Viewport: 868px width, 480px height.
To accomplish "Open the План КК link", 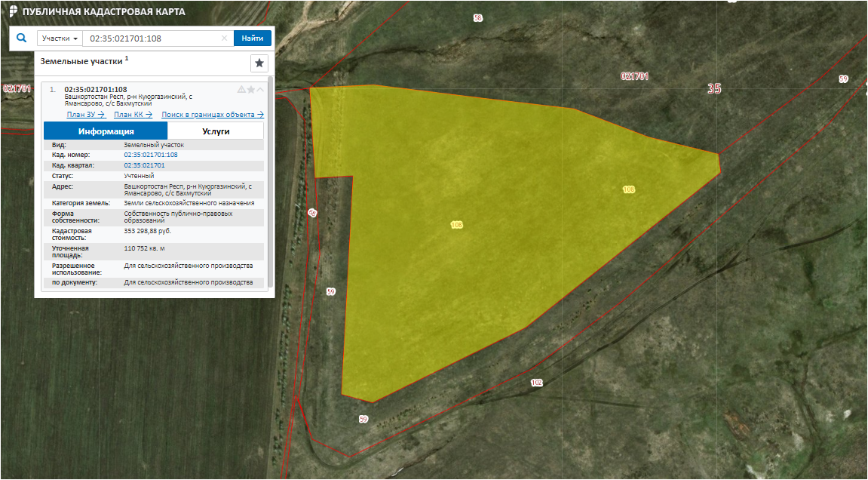I will pyautogui.click(x=133, y=115).
